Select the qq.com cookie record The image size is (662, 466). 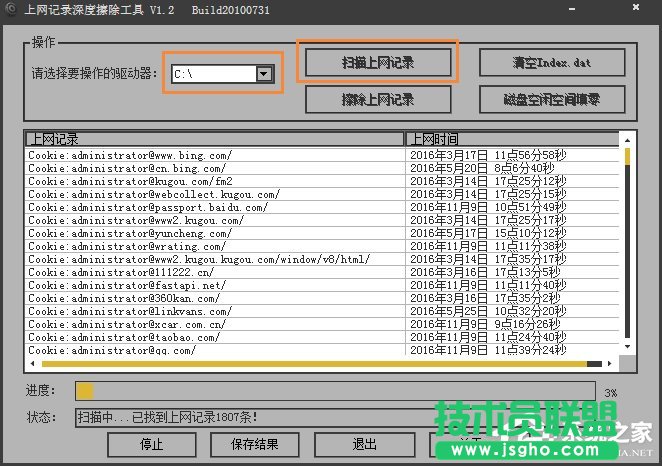[112, 350]
